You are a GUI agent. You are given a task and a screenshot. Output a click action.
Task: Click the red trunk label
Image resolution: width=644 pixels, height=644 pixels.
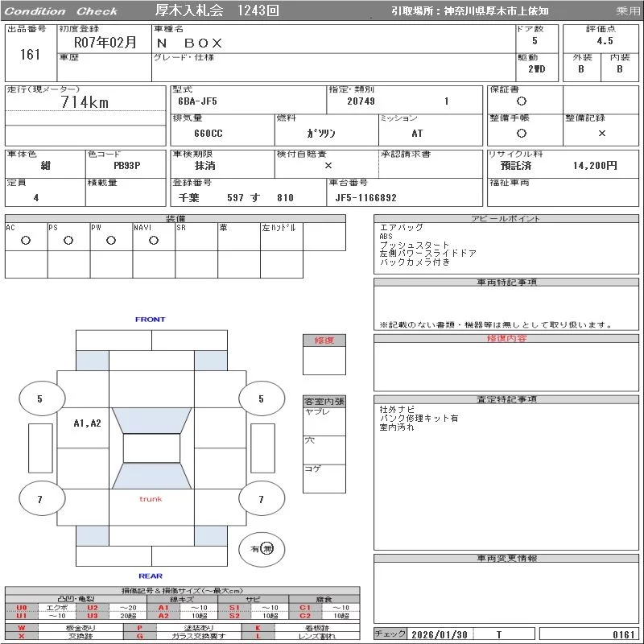tap(151, 499)
